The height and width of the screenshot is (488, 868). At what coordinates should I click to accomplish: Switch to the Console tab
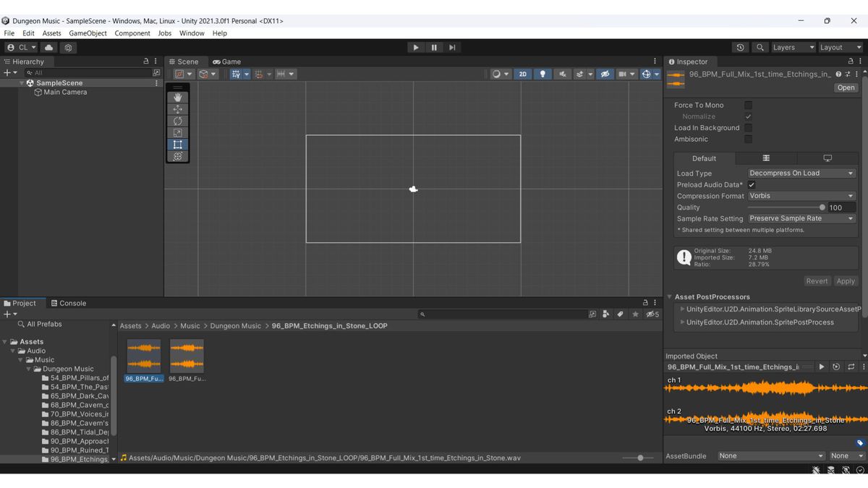pyautogui.click(x=69, y=303)
